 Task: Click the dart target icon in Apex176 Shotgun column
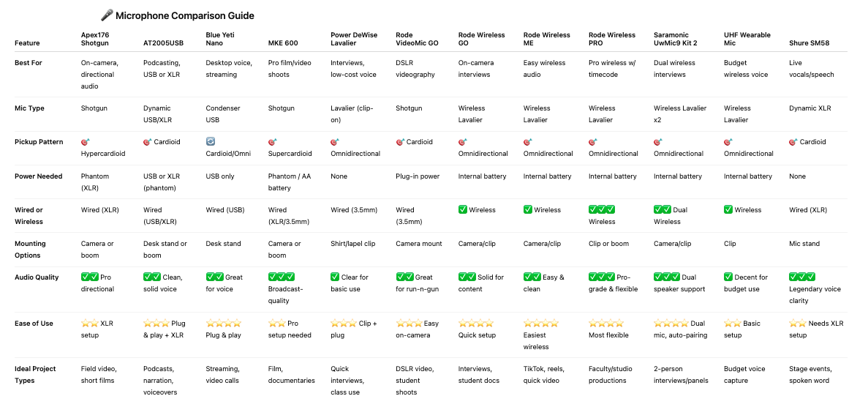[86, 142]
